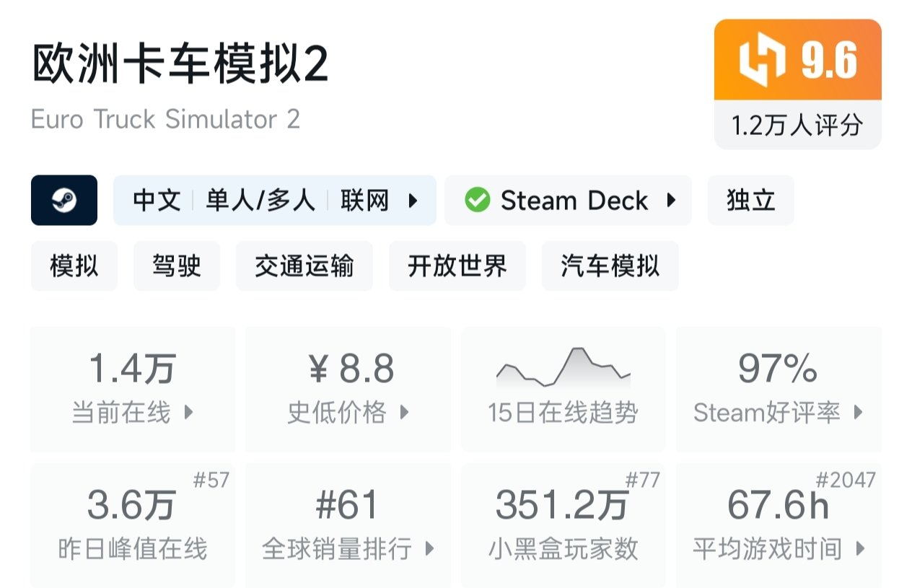912x588 pixels.
Task: Expand the 平均游戏时间 details arrow
Action: [860, 549]
